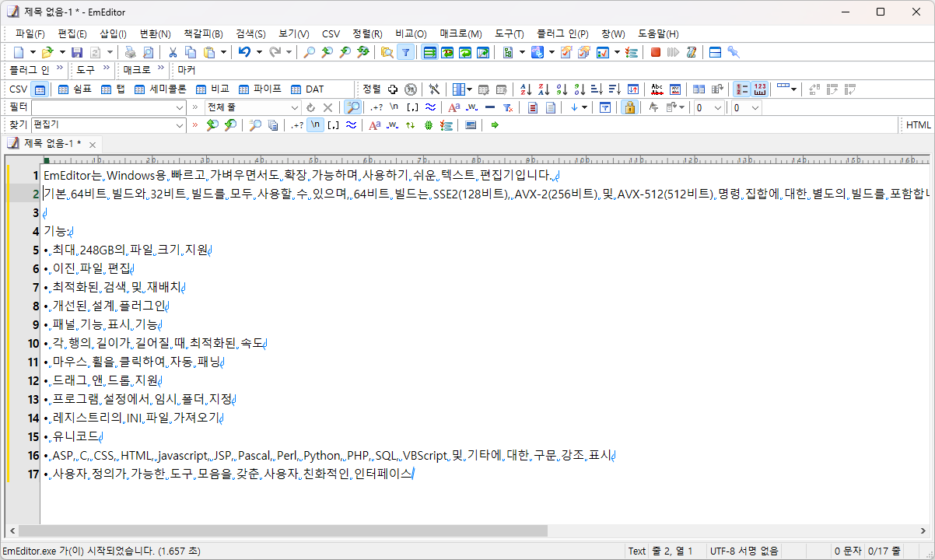The height and width of the screenshot is (560, 935).
Task: Sort A to Z ascending
Action: tap(526, 89)
